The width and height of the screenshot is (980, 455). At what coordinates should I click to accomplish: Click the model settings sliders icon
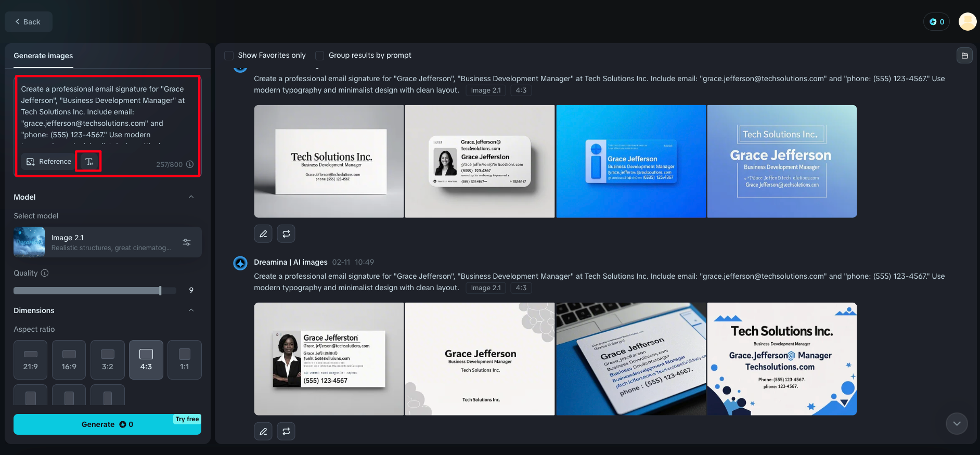click(187, 242)
